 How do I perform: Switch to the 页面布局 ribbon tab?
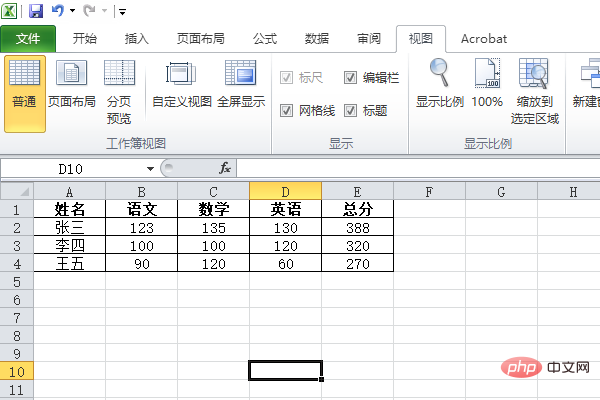201,39
